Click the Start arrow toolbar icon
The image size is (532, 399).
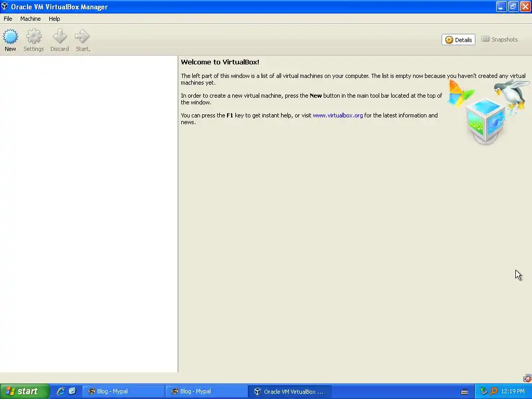pos(82,37)
